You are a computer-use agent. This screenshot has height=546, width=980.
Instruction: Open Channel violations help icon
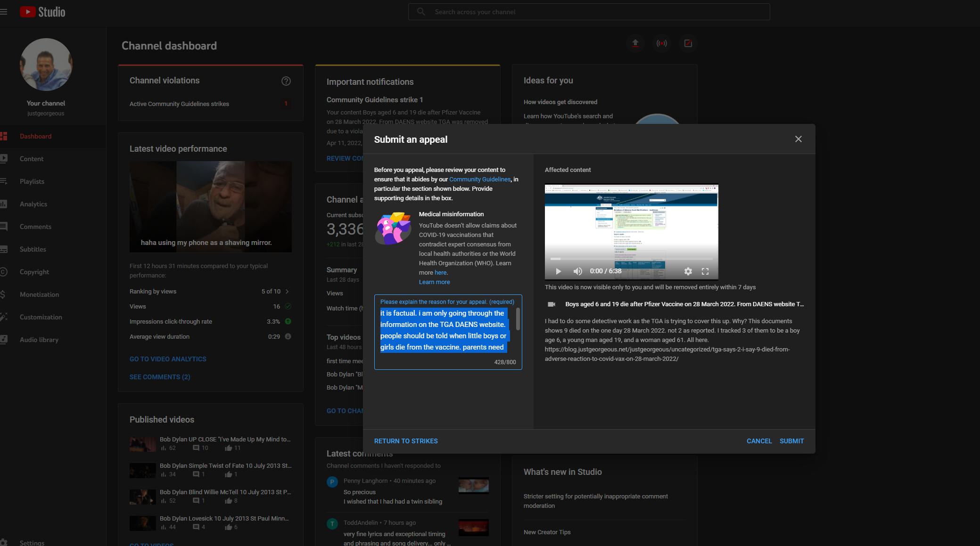(286, 81)
